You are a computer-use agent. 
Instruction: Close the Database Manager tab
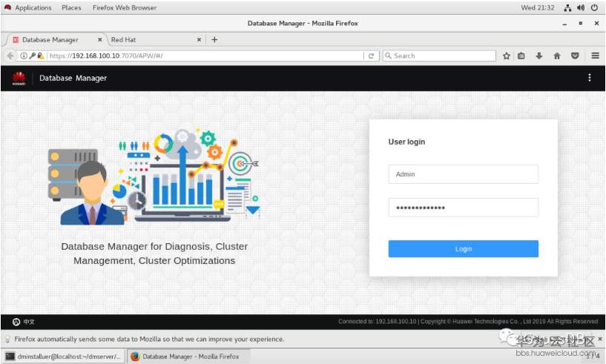click(99, 39)
